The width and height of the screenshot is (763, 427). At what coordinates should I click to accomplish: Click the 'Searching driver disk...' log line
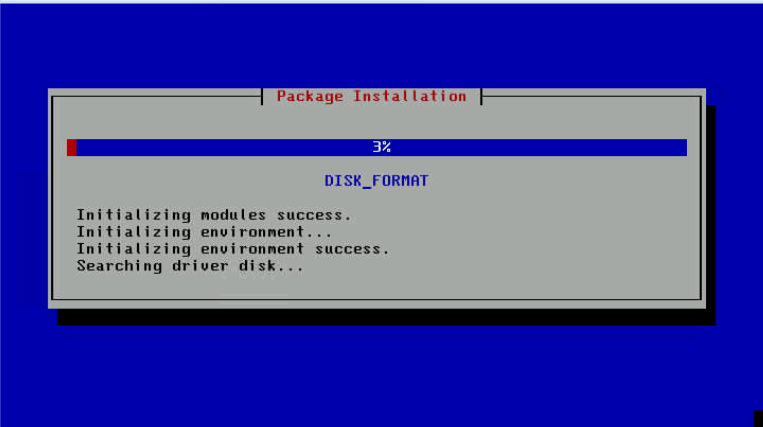pos(190,266)
